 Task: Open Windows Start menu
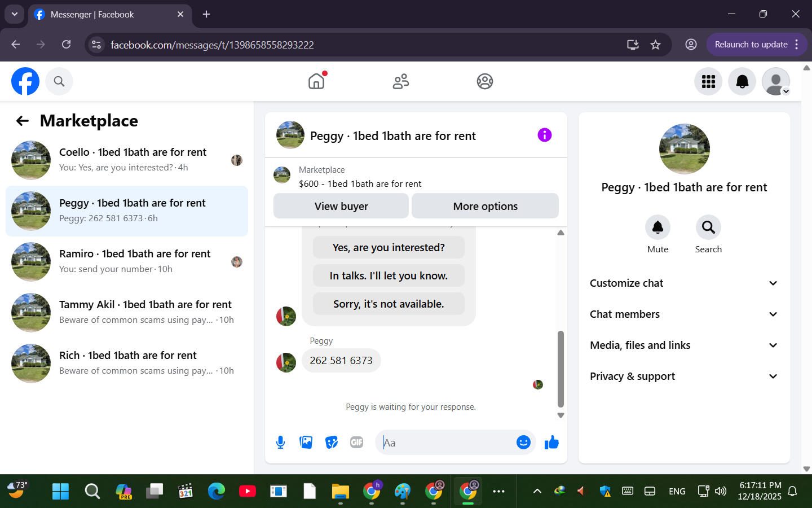[x=60, y=491]
